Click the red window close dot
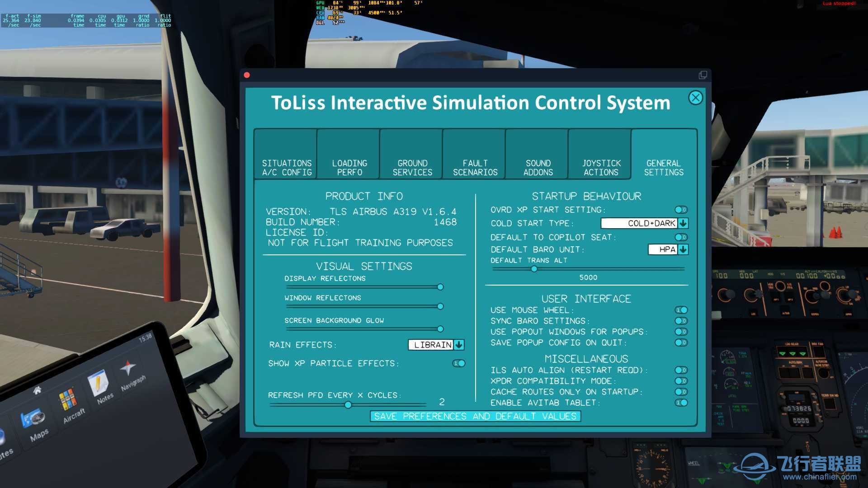 [247, 75]
